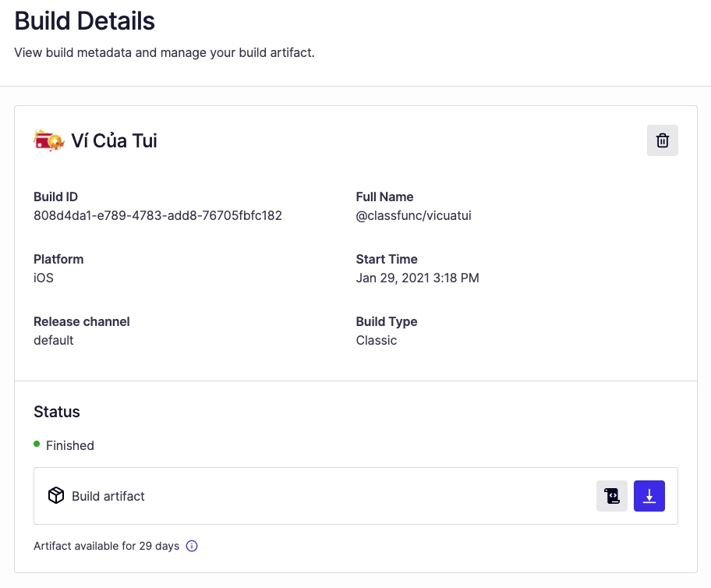Click the iOS platform value

tap(44, 278)
